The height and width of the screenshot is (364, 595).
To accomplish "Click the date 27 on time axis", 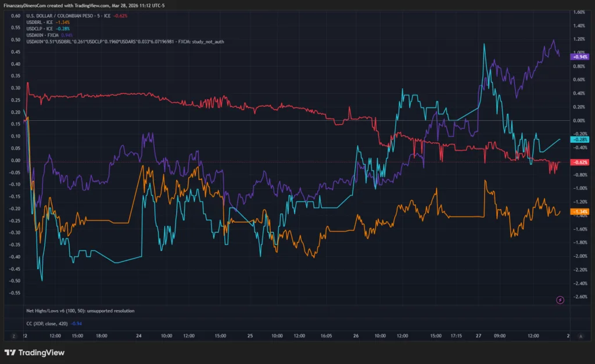I will tap(478, 336).
